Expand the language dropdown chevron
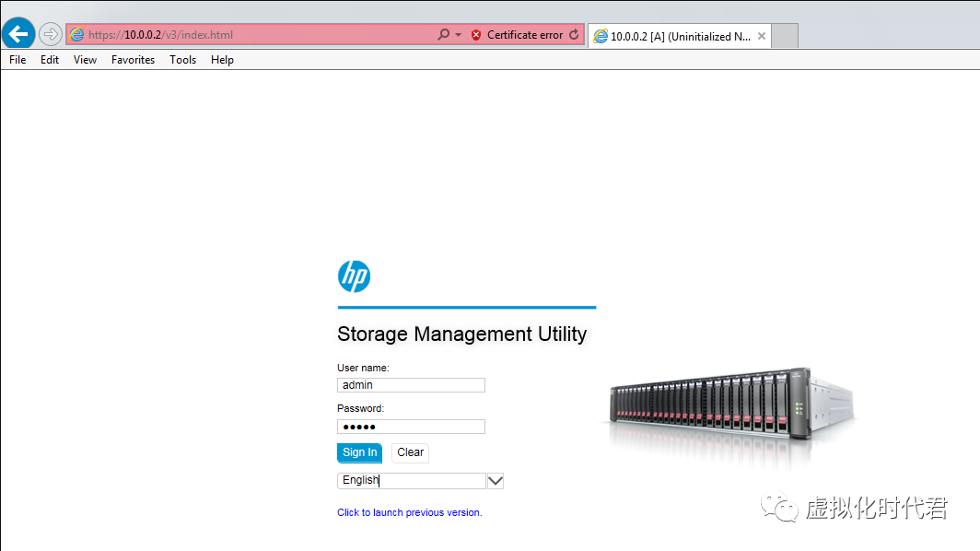The image size is (980, 551). coord(495,481)
